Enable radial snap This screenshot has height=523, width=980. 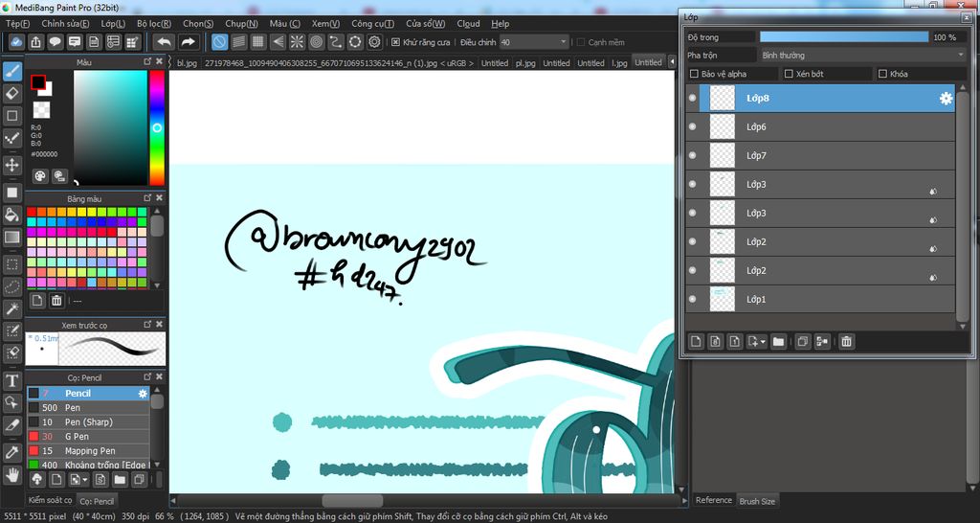(297, 42)
